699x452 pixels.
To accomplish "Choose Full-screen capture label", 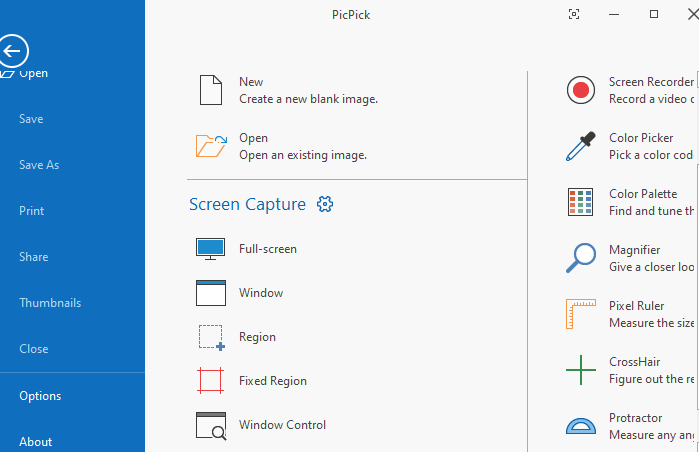I will click(x=268, y=249).
